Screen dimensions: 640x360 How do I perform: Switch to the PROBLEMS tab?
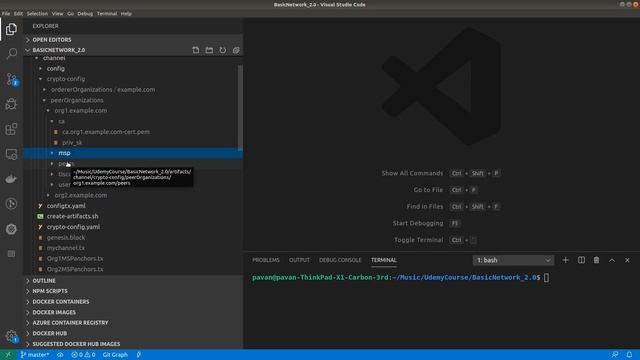pyautogui.click(x=266, y=260)
